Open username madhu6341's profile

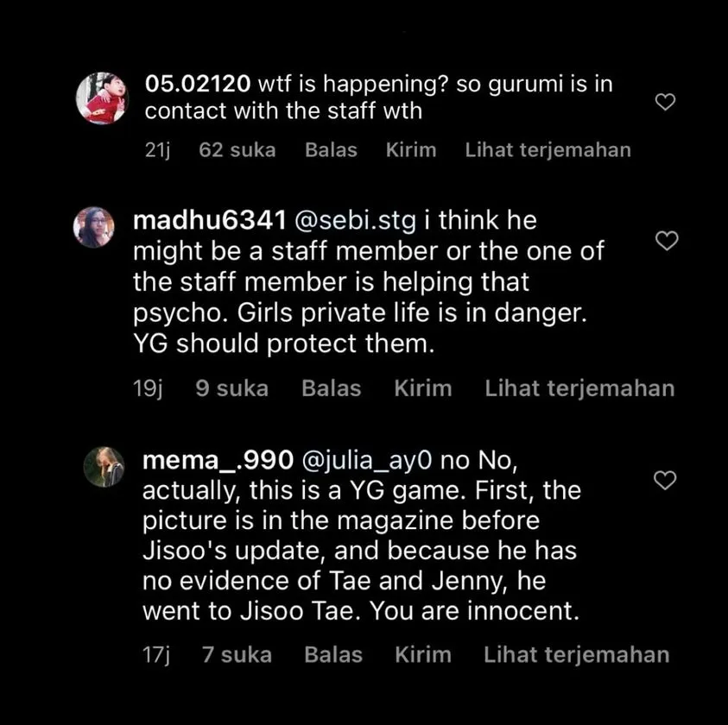point(210,221)
